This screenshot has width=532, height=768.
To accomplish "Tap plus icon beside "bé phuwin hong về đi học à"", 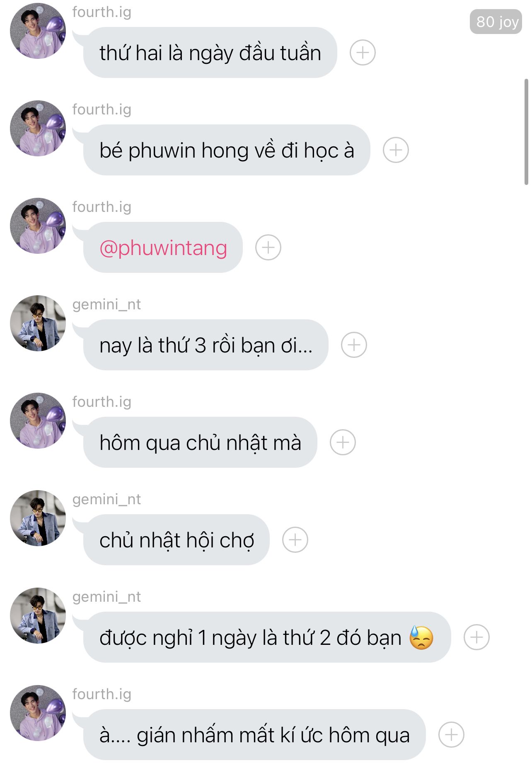I will (x=396, y=150).
